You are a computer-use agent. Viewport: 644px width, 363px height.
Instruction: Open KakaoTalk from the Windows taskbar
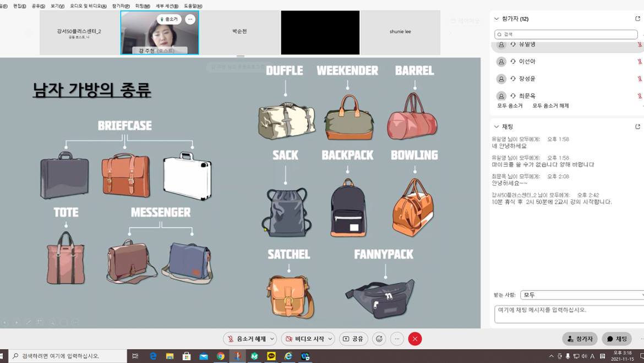coord(271,356)
